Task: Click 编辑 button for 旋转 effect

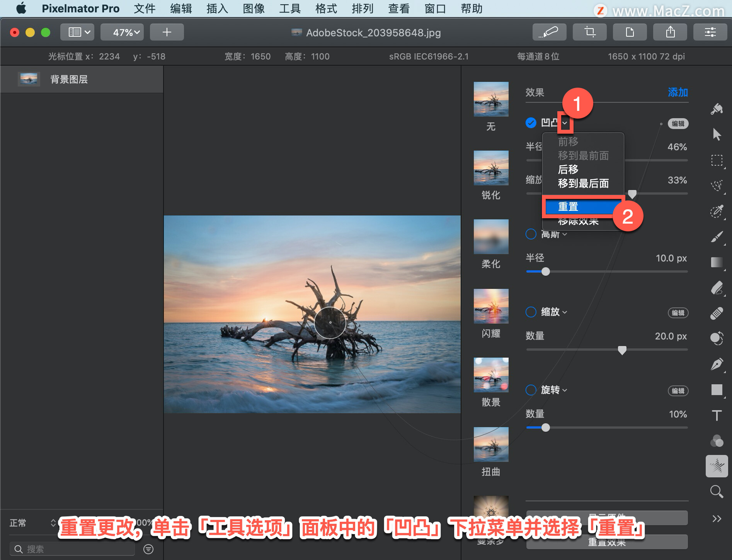Action: click(x=678, y=391)
